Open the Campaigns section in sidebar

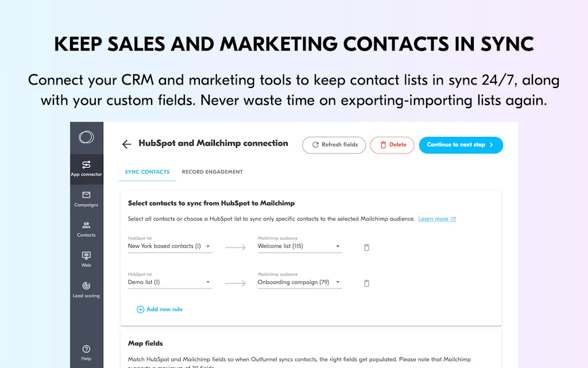pos(86,200)
